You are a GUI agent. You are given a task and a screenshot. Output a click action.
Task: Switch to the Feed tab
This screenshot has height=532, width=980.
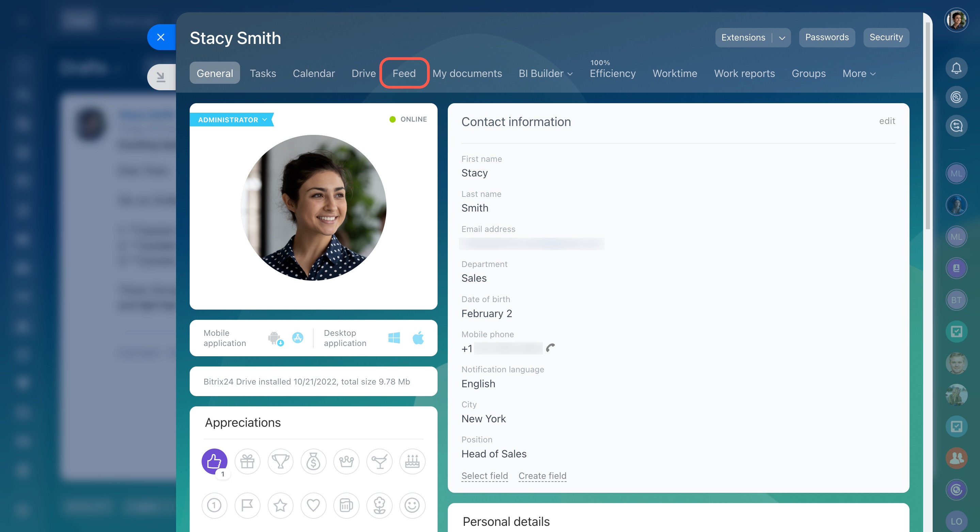point(404,74)
